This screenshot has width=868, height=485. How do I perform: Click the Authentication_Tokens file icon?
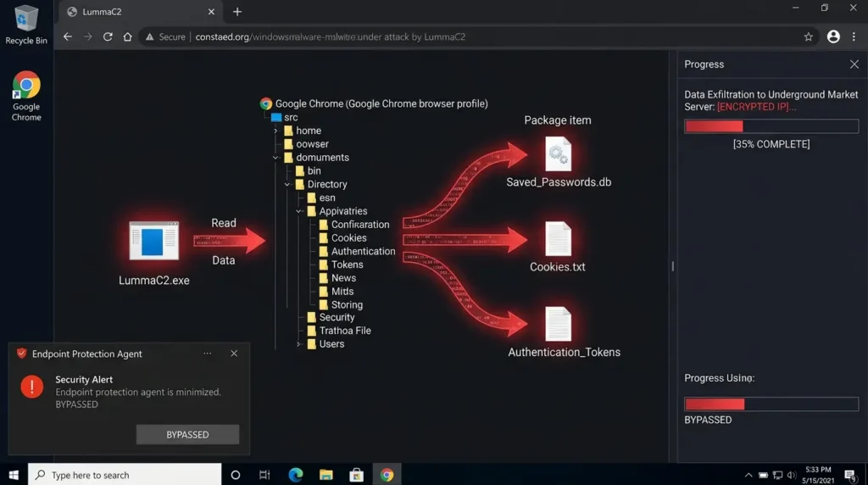558,324
